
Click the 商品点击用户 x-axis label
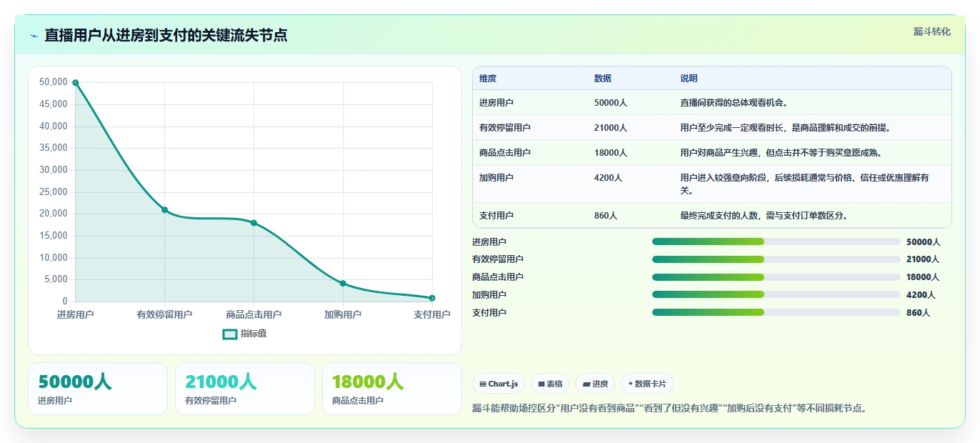click(254, 315)
